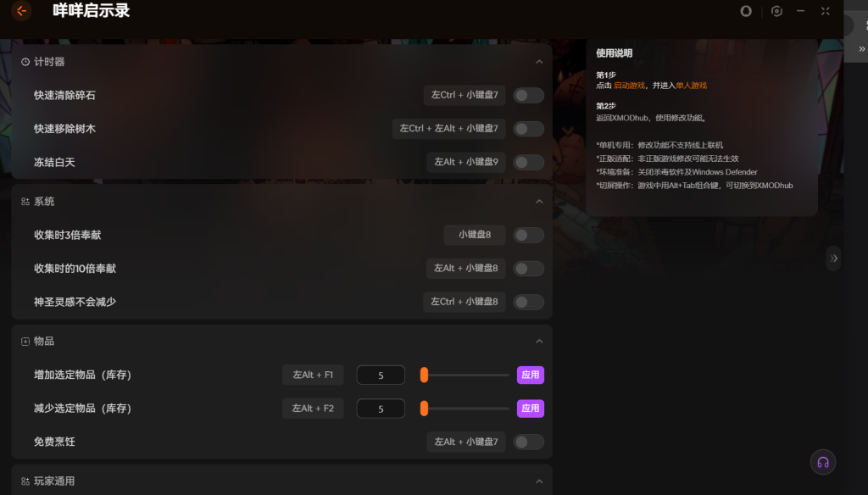Click the collapse arrows beside the instructions panel
868x495 pixels.
pos(834,258)
